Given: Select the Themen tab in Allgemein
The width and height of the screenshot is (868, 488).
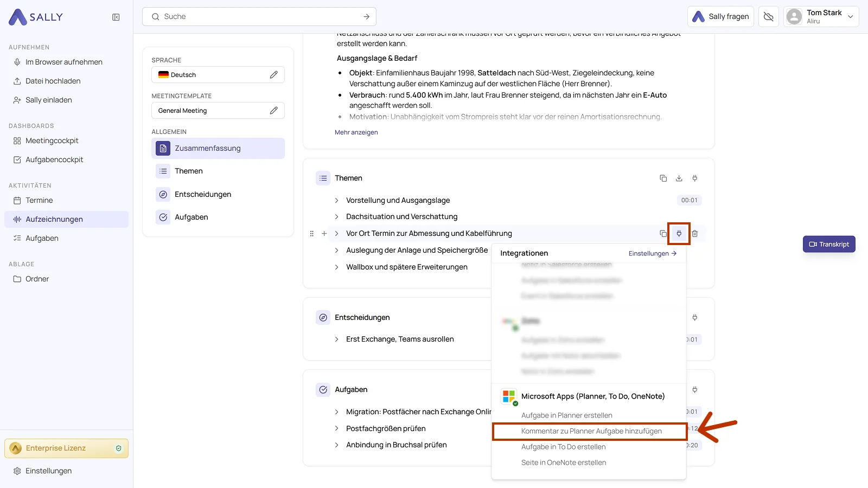Looking at the screenshot, I should pos(218,171).
